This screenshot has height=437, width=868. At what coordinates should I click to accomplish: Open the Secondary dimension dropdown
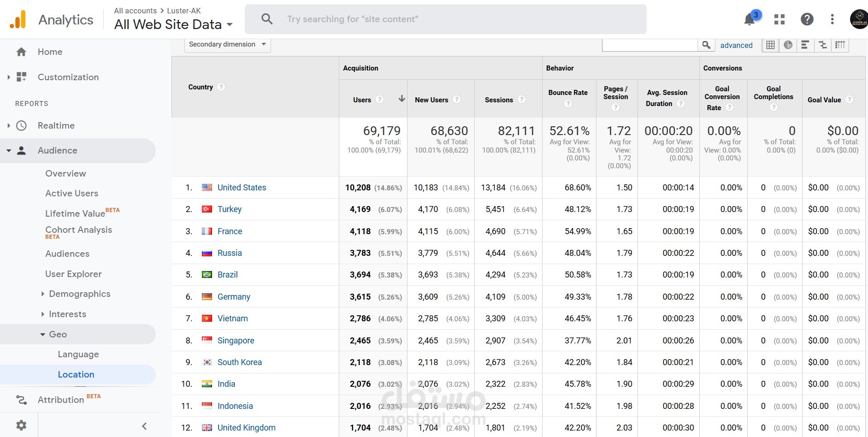(x=228, y=45)
